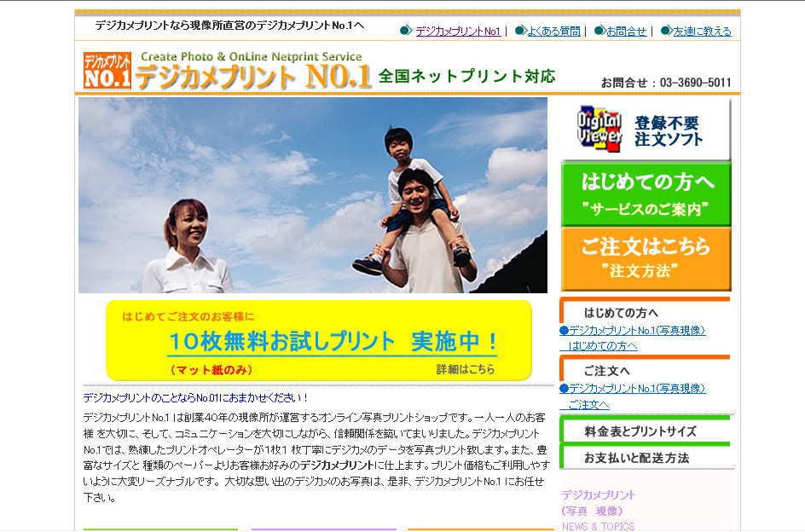Click the Create Photo & OnLine Netprint Service tagline
This screenshot has width=805, height=532.
coord(251,56)
